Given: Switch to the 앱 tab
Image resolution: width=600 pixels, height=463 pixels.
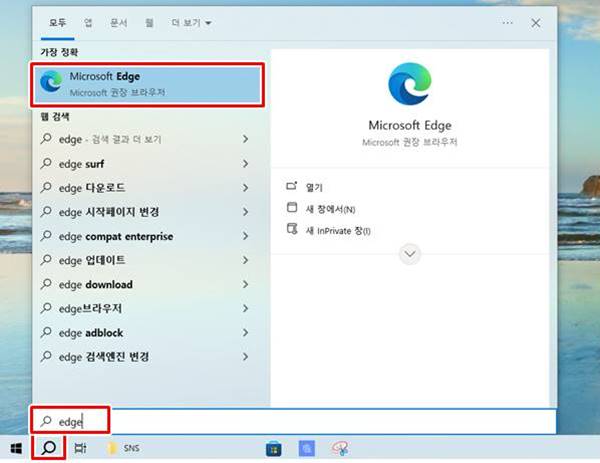Looking at the screenshot, I should coord(88,23).
